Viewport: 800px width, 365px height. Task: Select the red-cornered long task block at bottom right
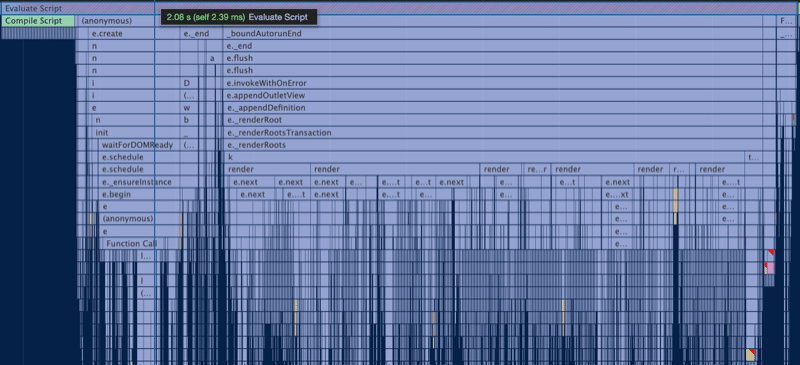pyautogui.click(x=751, y=355)
